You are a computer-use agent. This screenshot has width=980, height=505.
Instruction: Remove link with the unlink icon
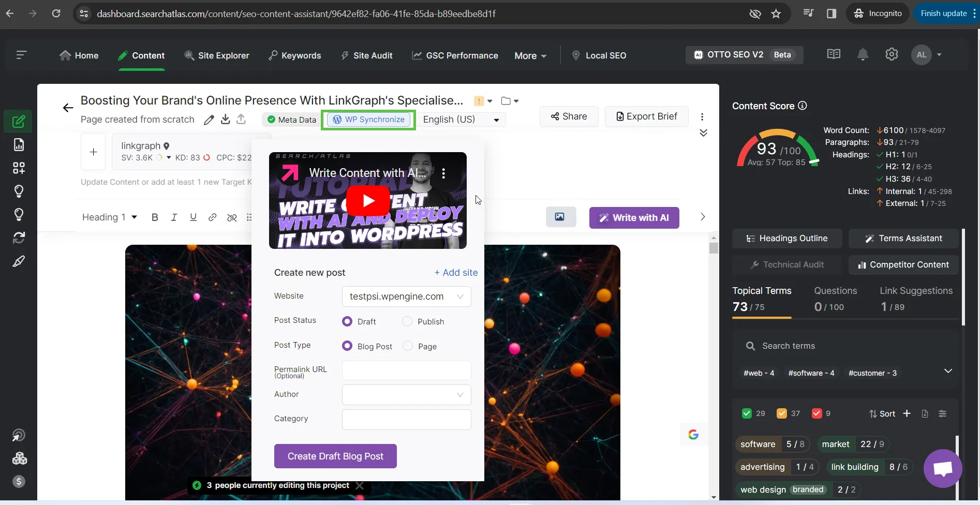(232, 218)
